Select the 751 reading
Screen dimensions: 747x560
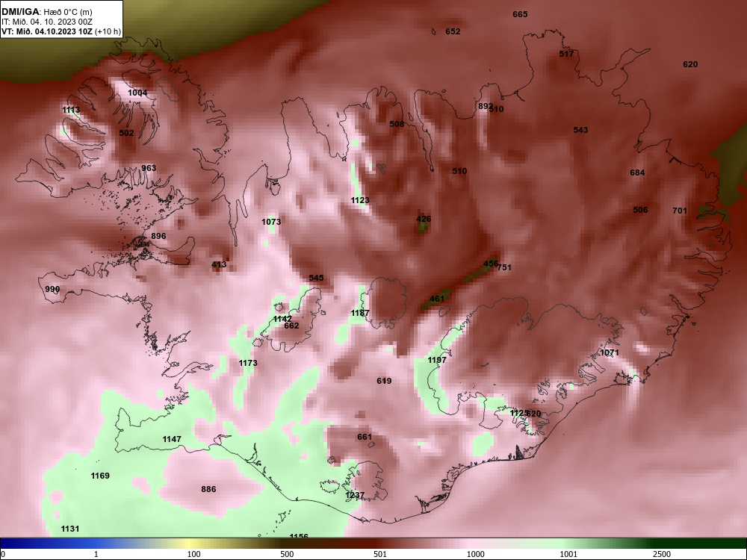[504, 267]
